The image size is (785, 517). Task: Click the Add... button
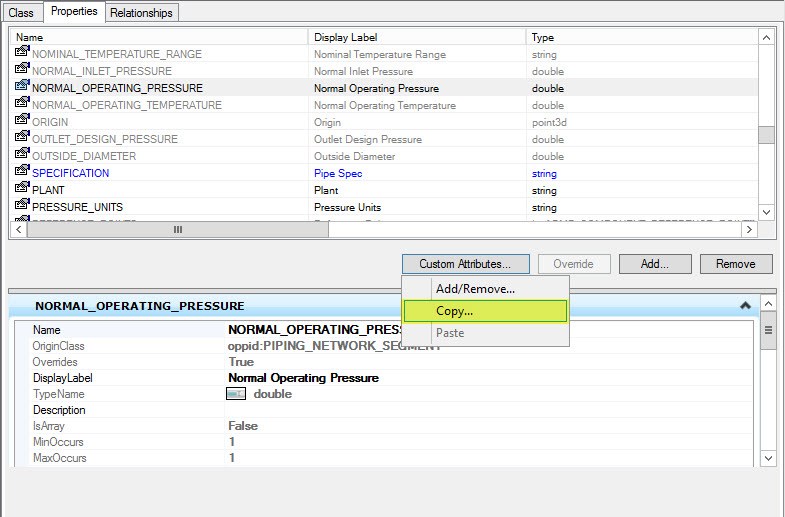[x=654, y=264]
